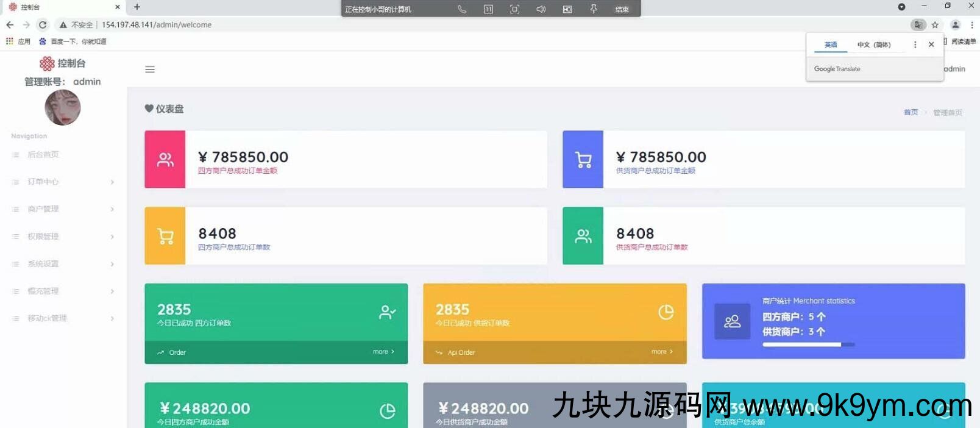Click the browser forward arrow
This screenshot has height=428, width=980.
click(x=26, y=25)
